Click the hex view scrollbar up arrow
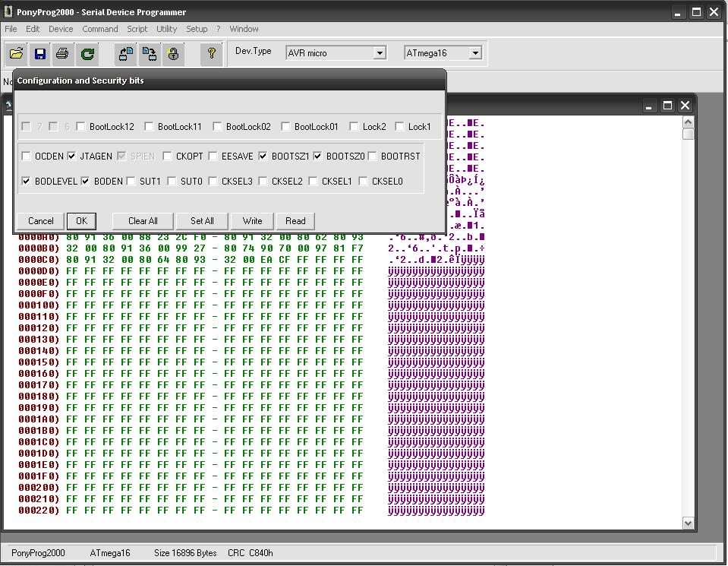The width and height of the screenshot is (728, 566). click(x=688, y=122)
